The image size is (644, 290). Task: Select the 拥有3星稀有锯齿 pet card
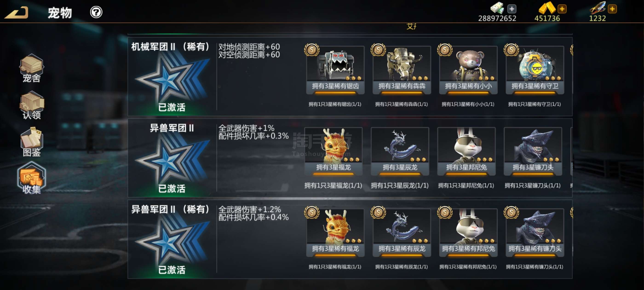[335, 70]
